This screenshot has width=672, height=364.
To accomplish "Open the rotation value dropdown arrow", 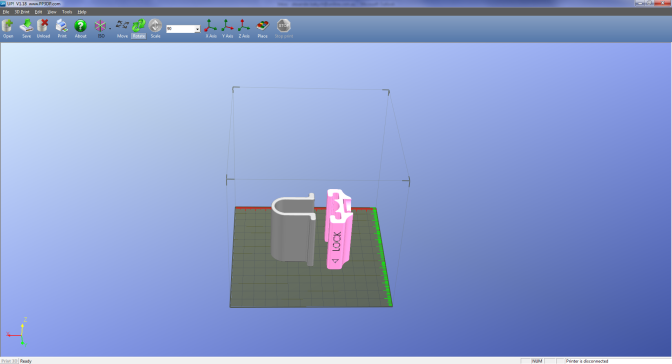I will (x=197, y=29).
